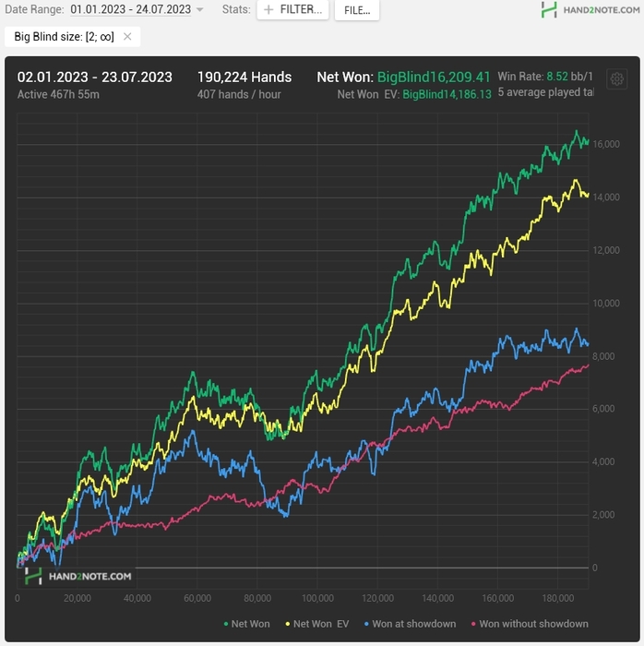Open the date range 01.01.2023 - 24.07.2023 selector
Image resolution: width=644 pixels, height=646 pixels.
(x=130, y=9)
